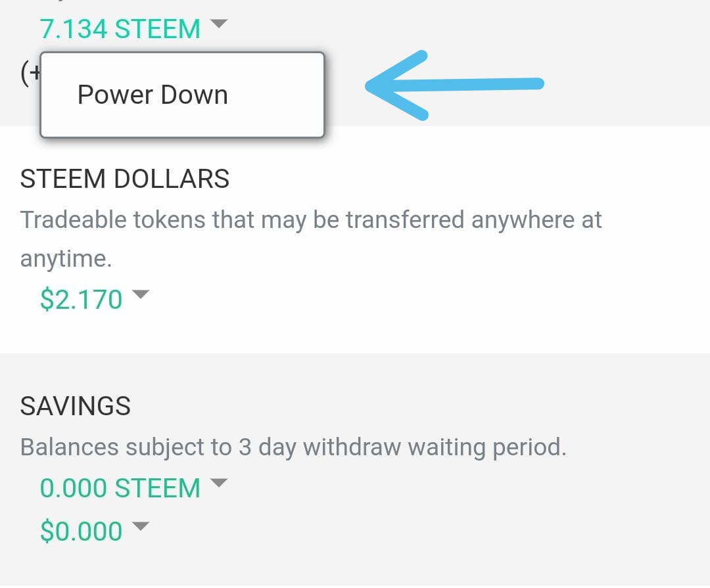710x588 pixels.
Task: Click the word 'anytime.' in the description
Action: point(66,258)
